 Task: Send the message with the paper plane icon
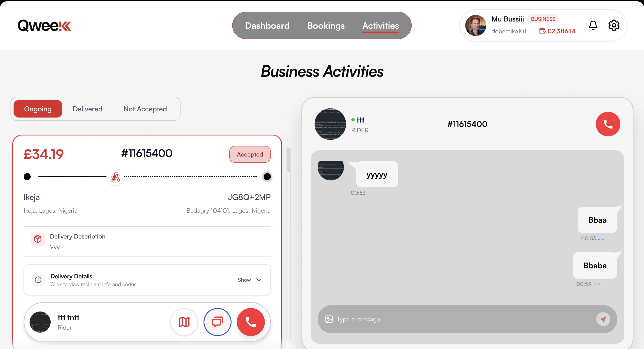603,319
